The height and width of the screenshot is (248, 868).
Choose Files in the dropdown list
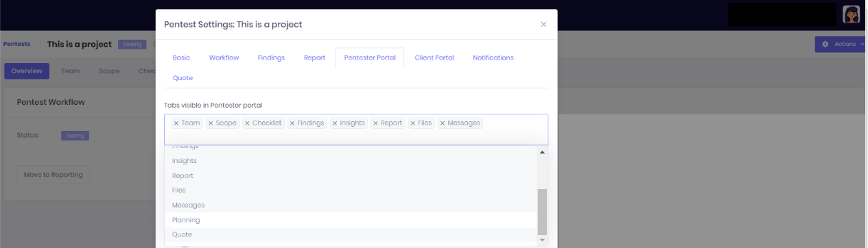[351, 190]
